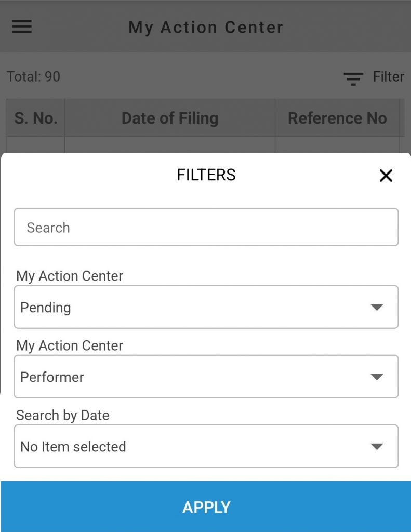This screenshot has height=532, width=411.
Task: Select the Reference No column header
Action: pos(337,118)
